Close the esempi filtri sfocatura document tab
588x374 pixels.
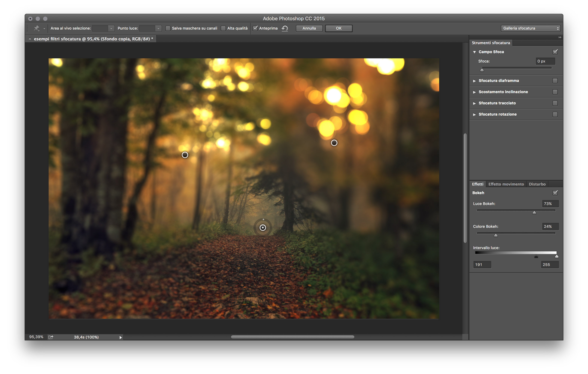(30, 39)
